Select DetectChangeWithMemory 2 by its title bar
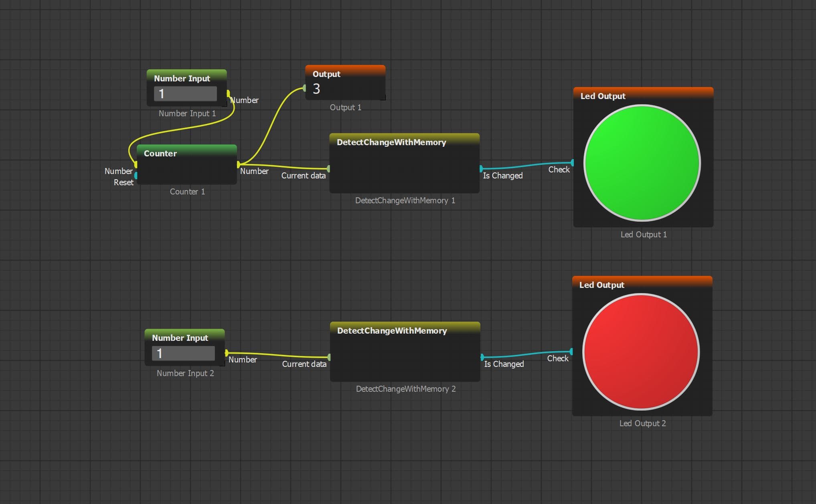 pyautogui.click(x=405, y=330)
